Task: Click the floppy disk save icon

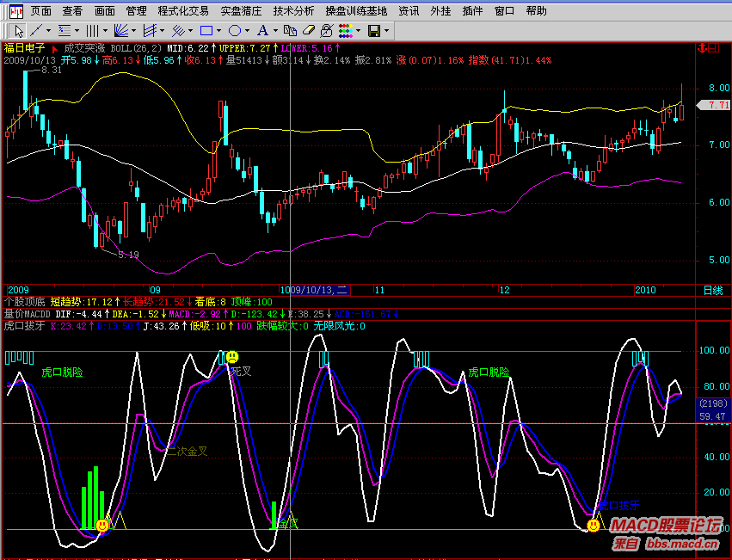Action: (x=374, y=31)
